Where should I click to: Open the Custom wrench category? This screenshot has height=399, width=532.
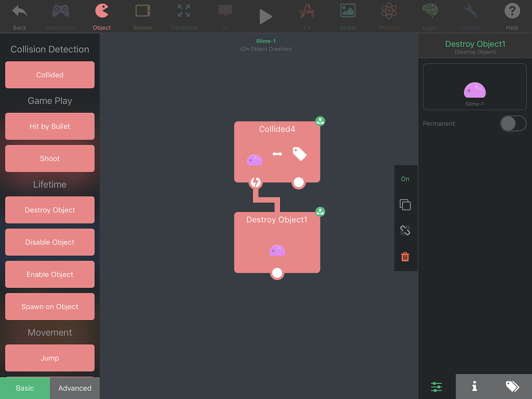coord(471,16)
